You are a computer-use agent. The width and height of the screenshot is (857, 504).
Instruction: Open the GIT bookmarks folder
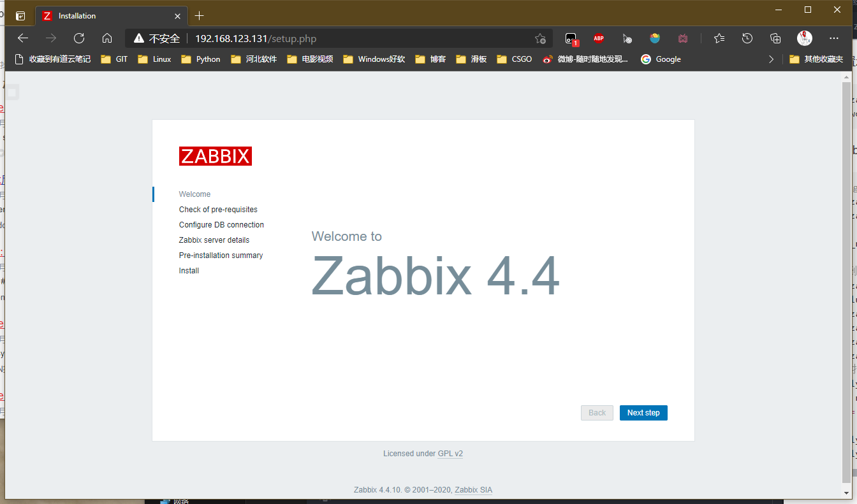click(115, 59)
